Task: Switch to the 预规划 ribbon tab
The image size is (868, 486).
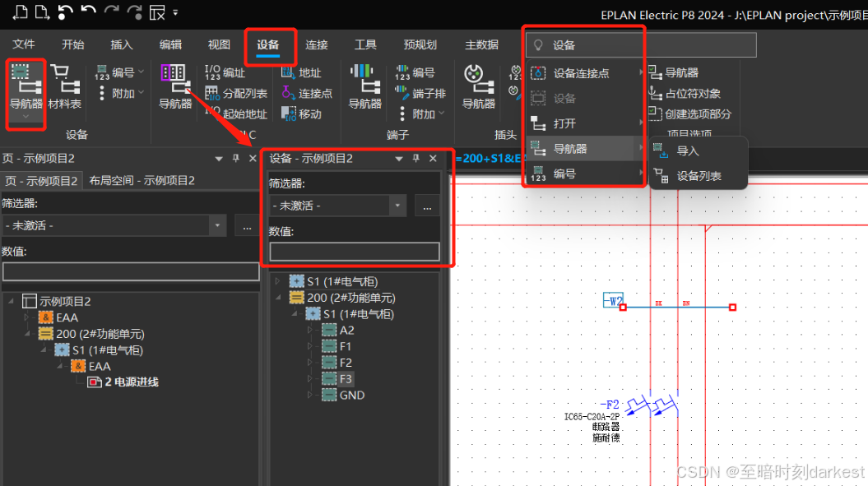Action: [420, 44]
